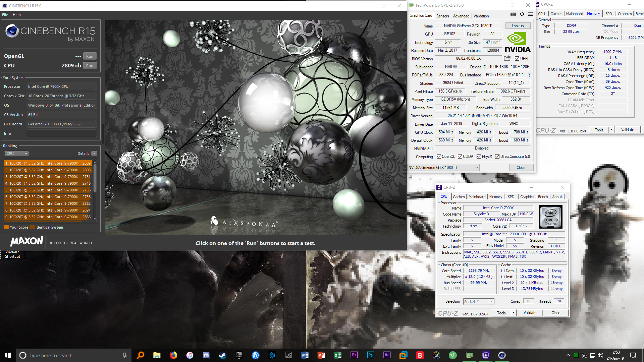Open the Ranking CPU dropdown in Cinebench

17,154
